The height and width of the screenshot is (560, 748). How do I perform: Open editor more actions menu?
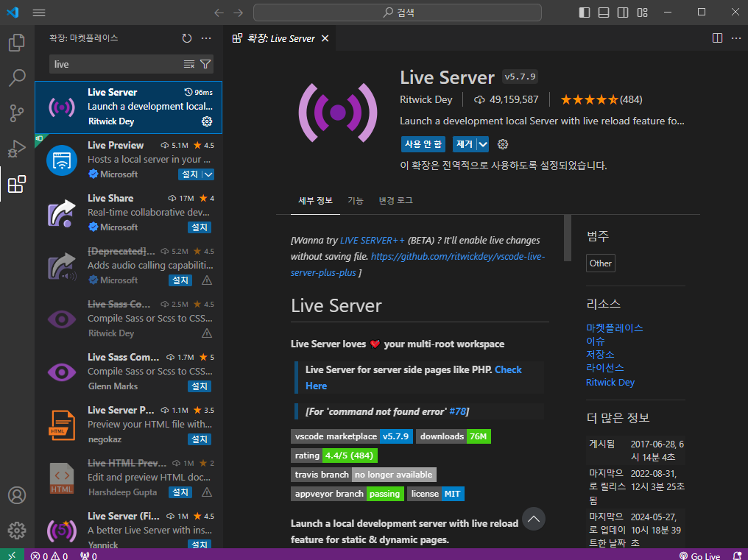(x=736, y=38)
